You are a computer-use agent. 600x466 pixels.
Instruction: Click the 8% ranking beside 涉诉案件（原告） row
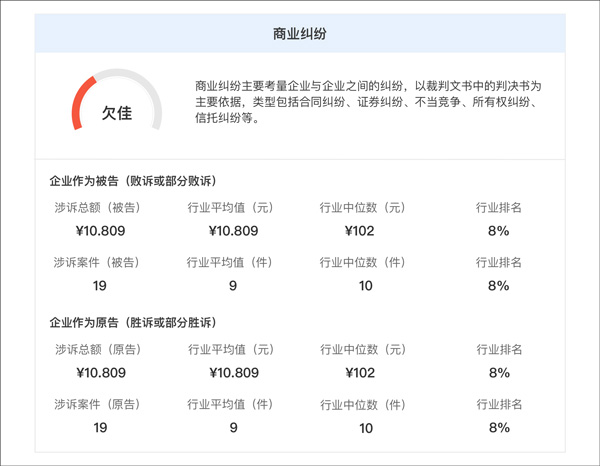point(499,428)
